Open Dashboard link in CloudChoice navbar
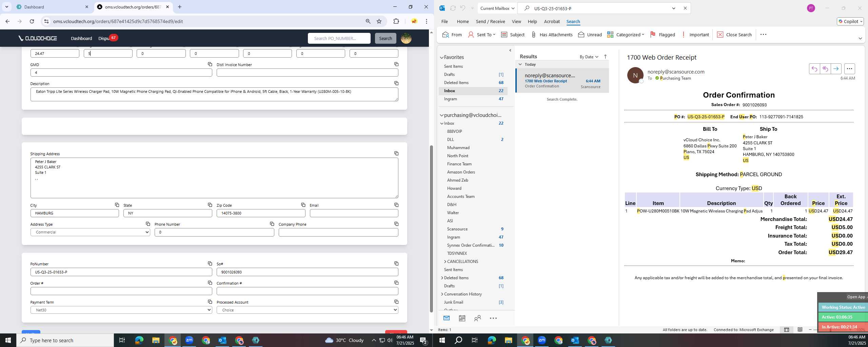Viewport: 868px width, 347px height. click(81, 38)
